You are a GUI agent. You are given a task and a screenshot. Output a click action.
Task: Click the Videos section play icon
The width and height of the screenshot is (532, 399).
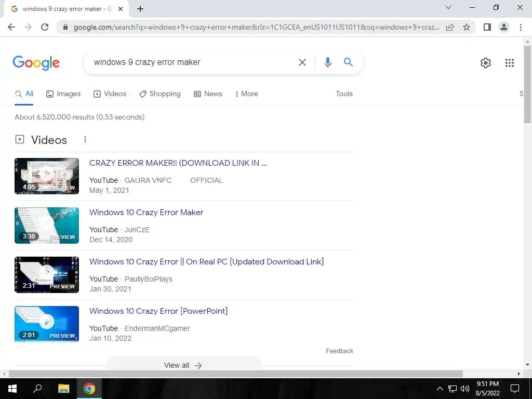click(x=20, y=139)
